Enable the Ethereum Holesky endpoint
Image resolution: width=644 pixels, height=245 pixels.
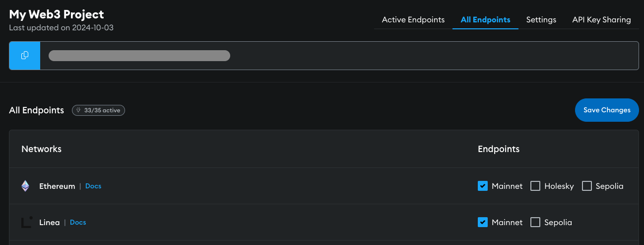[x=535, y=186]
